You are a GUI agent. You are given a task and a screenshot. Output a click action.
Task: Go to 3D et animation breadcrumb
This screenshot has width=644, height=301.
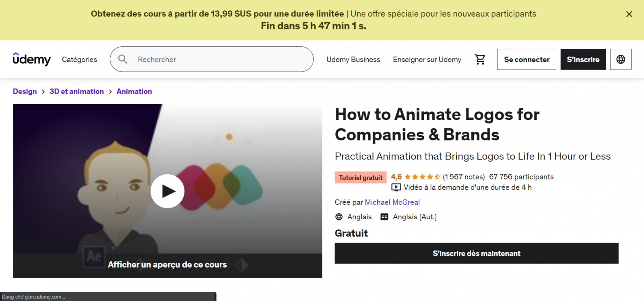pos(76,91)
